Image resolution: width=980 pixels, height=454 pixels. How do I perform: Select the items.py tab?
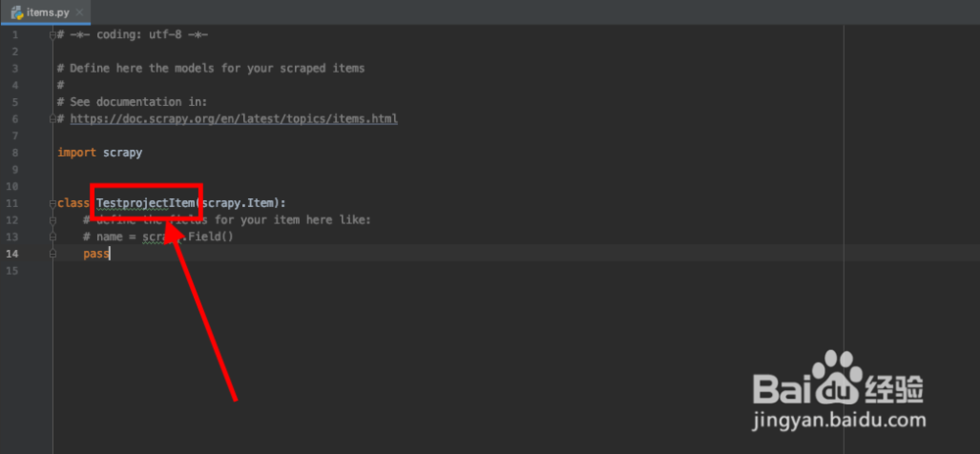pyautogui.click(x=46, y=12)
